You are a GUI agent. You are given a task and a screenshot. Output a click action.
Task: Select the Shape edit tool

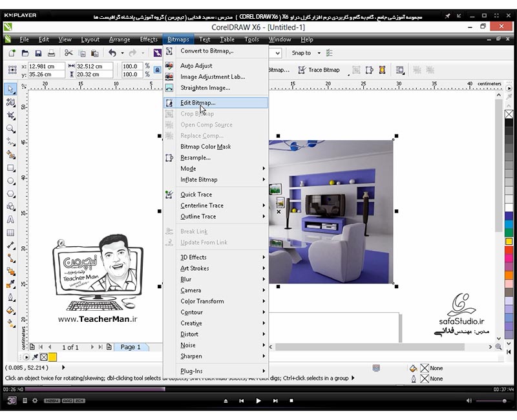tap(10, 103)
